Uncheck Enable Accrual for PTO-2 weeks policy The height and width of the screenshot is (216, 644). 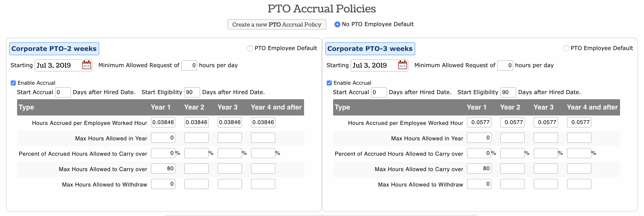tap(13, 83)
